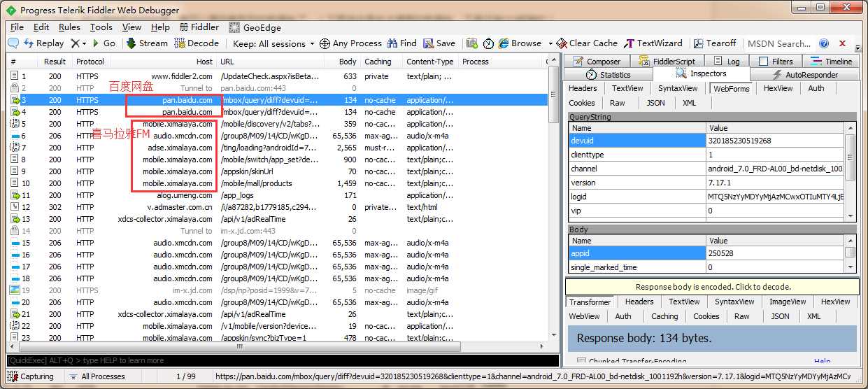Toggle the Filters tab checkbox
Image resolution: width=868 pixels, height=389 pixels.
(764, 62)
